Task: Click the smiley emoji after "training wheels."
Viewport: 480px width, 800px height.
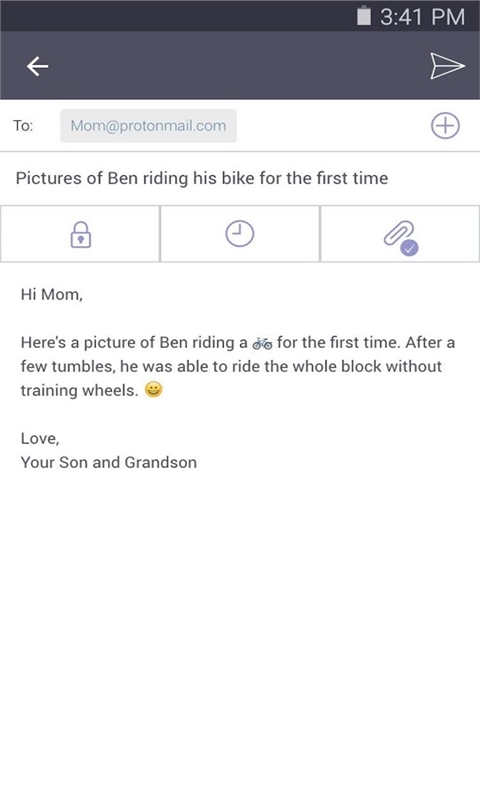Action: tap(154, 390)
